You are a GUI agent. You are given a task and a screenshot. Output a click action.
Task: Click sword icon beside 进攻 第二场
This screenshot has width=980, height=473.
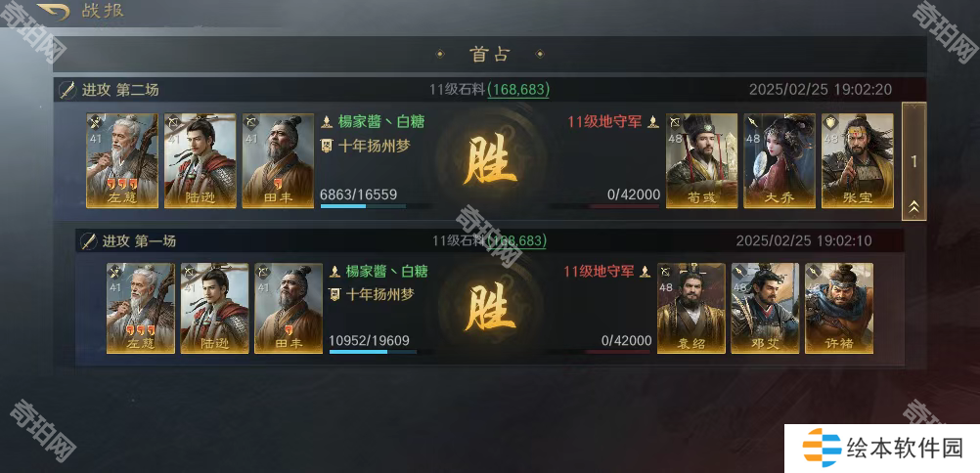click(67, 90)
